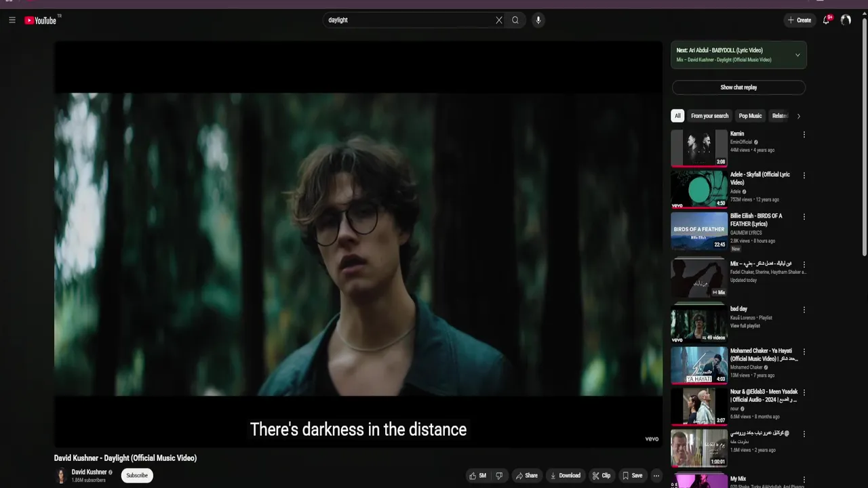Open Adele Skyfall thumbnail
Image resolution: width=868 pixels, height=488 pixels.
(699, 190)
